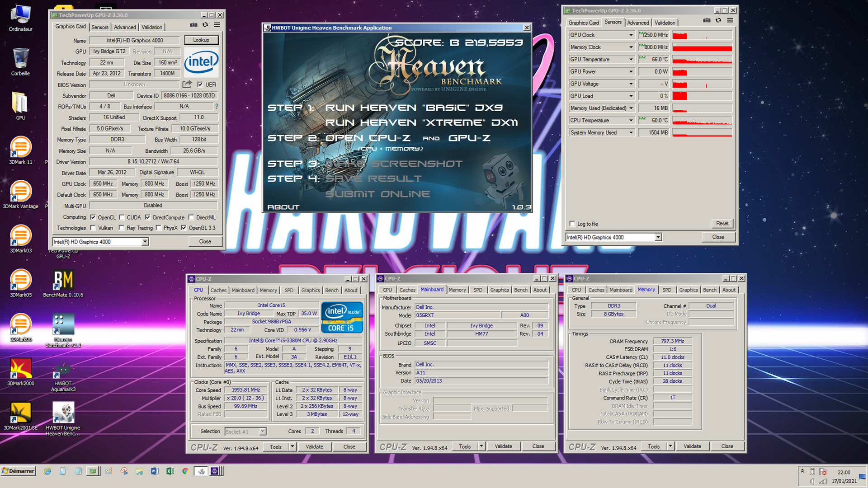The image size is (868, 488).
Task: Click the Bus Interface question mark
Action: click(217, 107)
